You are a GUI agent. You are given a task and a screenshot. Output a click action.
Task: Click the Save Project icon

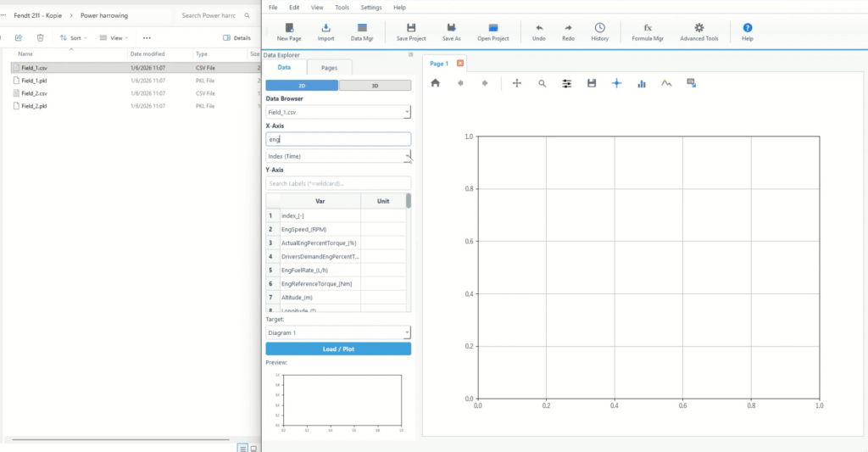[x=411, y=32]
